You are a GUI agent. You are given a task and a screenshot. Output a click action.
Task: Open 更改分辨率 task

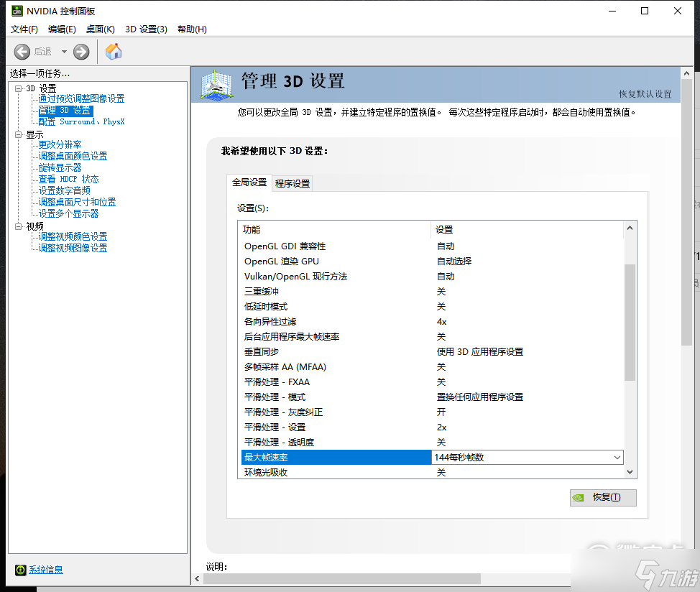click(60, 144)
